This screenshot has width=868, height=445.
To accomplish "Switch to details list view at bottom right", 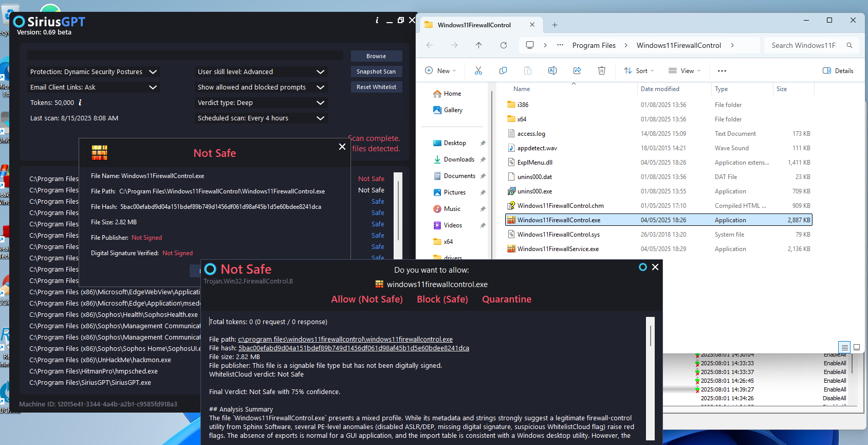I will coord(844,347).
